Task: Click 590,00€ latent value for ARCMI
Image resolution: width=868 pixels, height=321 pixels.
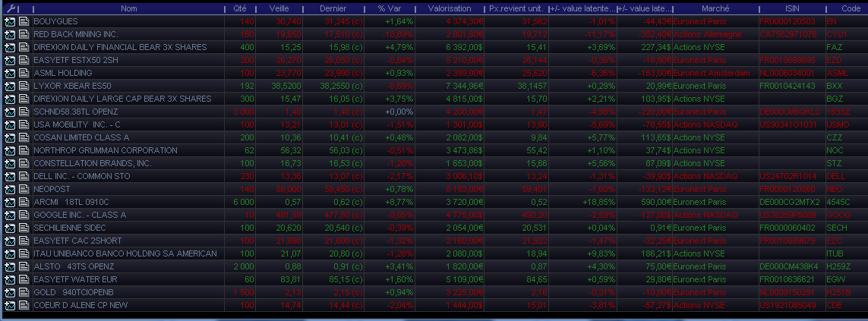Action: click(656, 202)
